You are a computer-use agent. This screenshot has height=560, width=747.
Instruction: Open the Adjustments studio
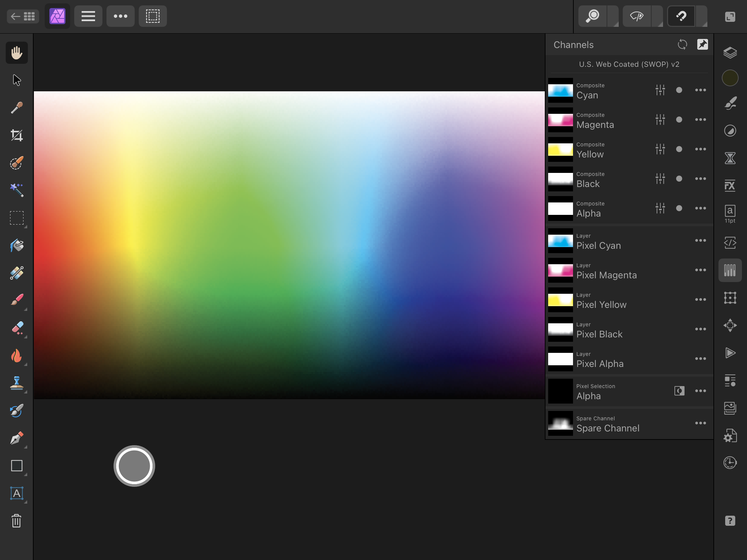[730, 131]
